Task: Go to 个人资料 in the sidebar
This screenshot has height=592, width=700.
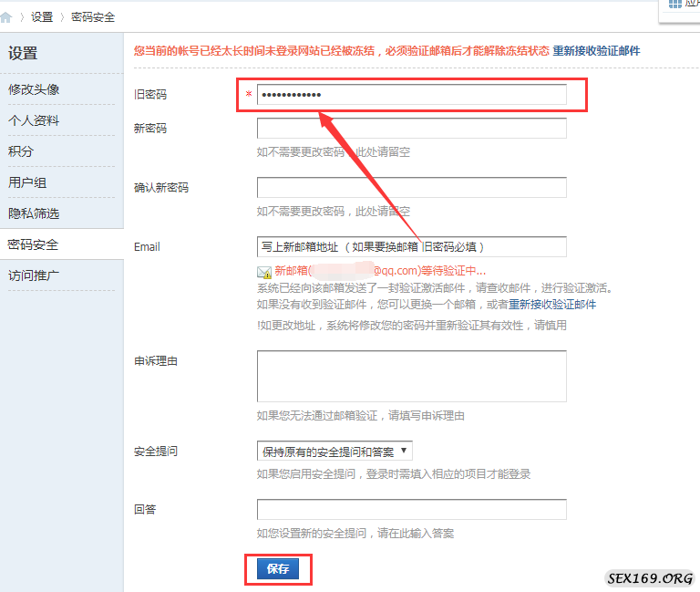Action: [34, 120]
